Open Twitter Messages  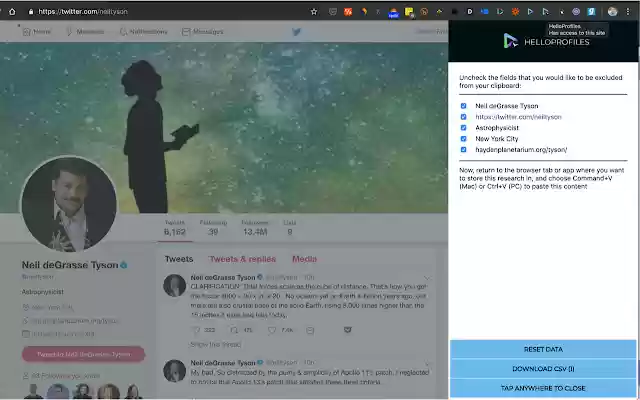202,31
